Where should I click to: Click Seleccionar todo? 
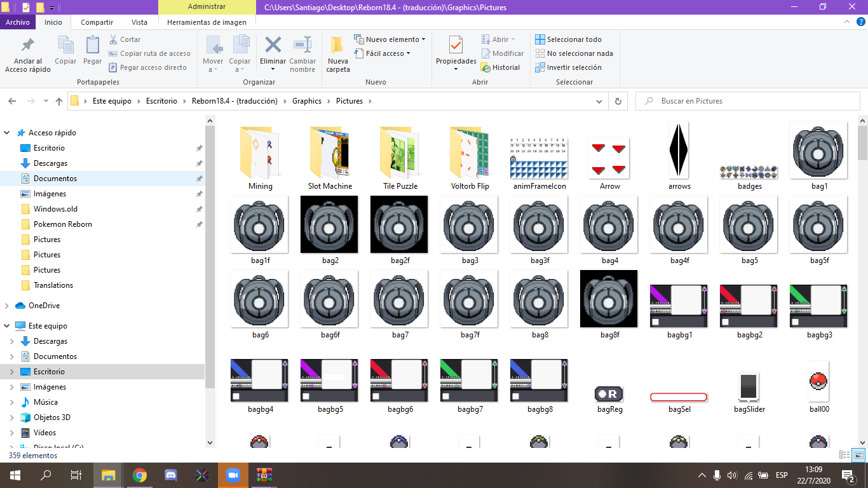(568, 39)
